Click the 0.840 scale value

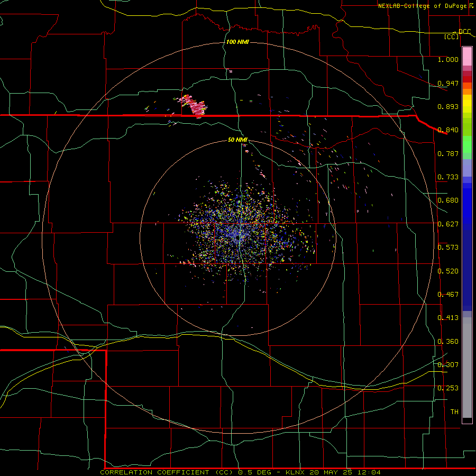click(448, 130)
